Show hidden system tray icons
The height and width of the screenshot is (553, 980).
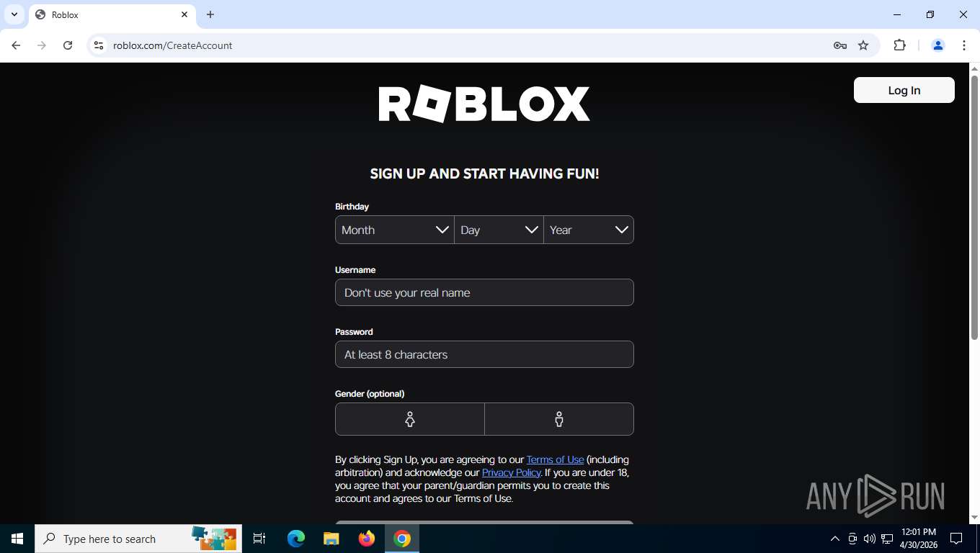pos(835,539)
